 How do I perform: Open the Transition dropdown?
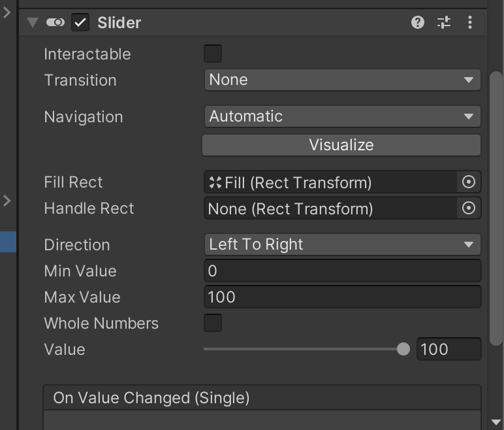coord(342,80)
